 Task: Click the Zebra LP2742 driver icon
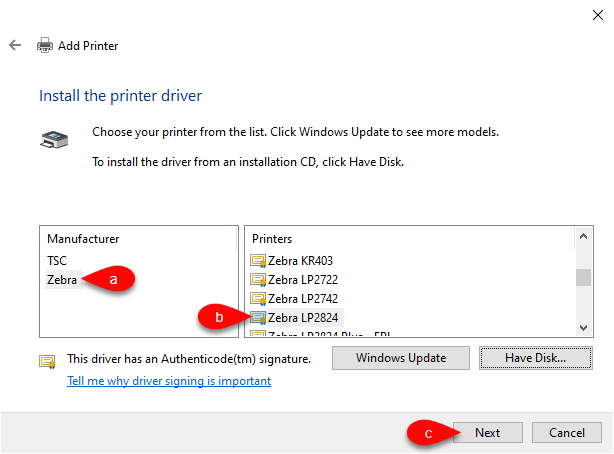point(258,298)
